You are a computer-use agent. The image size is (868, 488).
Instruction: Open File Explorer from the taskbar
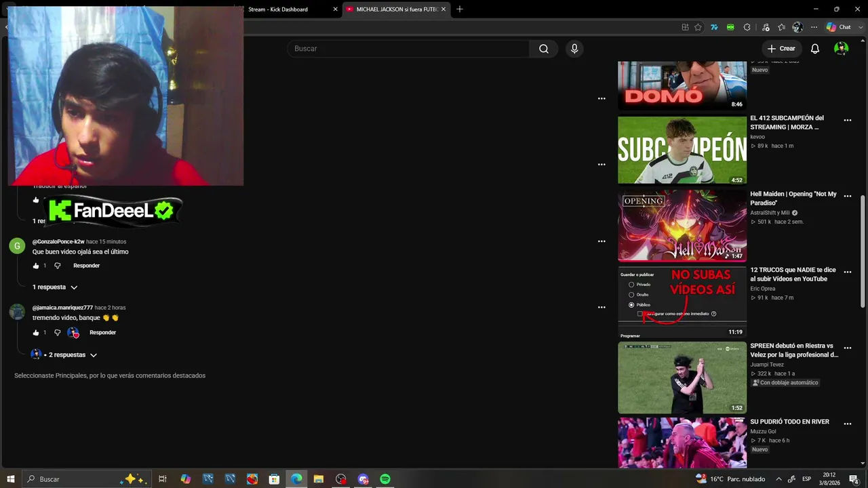(318, 479)
